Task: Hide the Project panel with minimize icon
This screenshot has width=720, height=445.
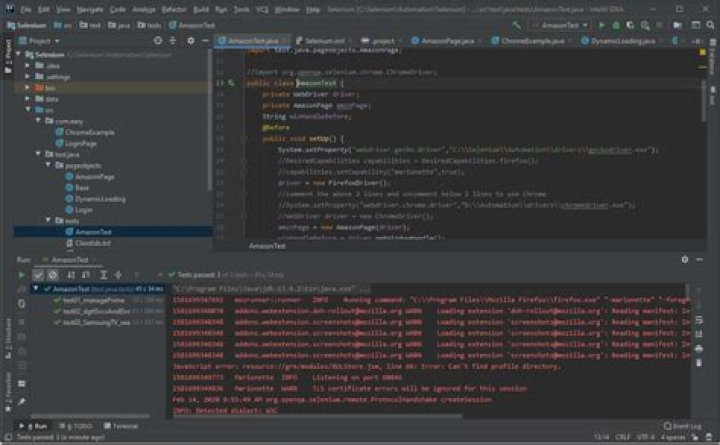Action: [x=205, y=41]
